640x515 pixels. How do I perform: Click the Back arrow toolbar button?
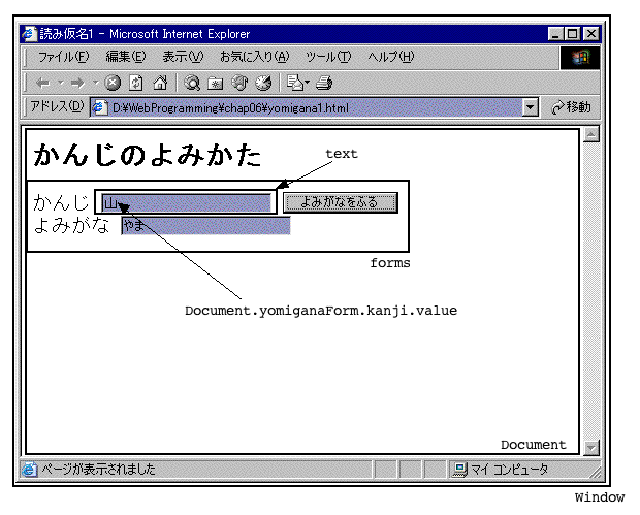[42, 83]
